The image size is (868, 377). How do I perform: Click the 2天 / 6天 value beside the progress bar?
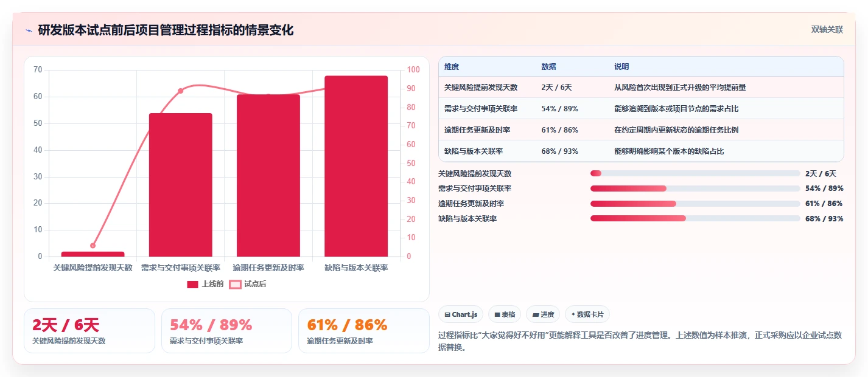tap(821, 173)
